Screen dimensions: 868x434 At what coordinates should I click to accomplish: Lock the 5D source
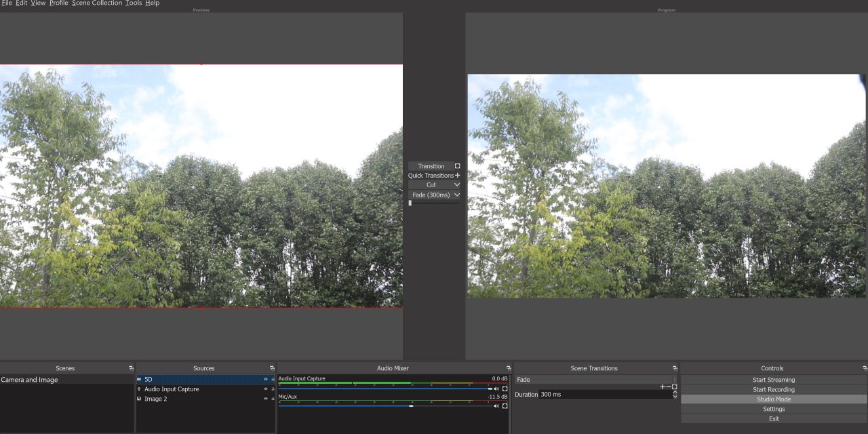click(x=273, y=380)
